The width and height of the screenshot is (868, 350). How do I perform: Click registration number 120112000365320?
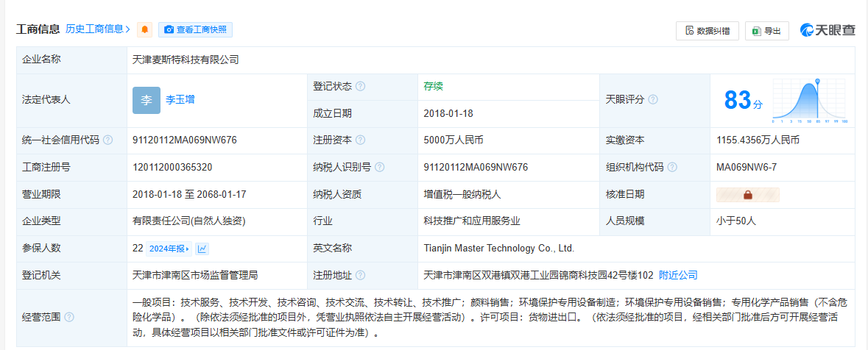pos(173,167)
